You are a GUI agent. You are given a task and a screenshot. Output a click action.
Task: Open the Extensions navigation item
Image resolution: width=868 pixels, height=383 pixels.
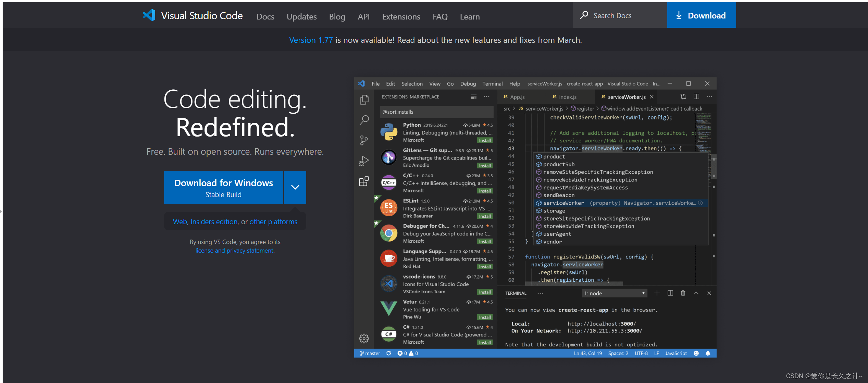pos(401,17)
